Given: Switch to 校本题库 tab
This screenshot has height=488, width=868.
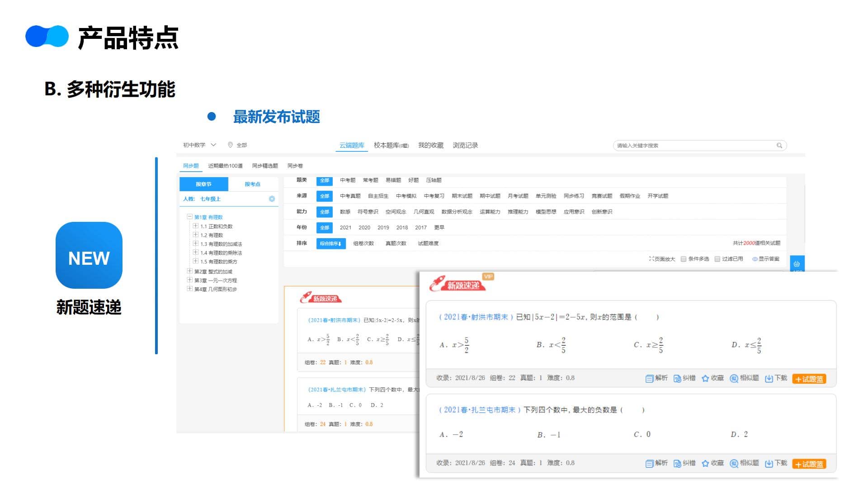Looking at the screenshot, I should 391,145.
